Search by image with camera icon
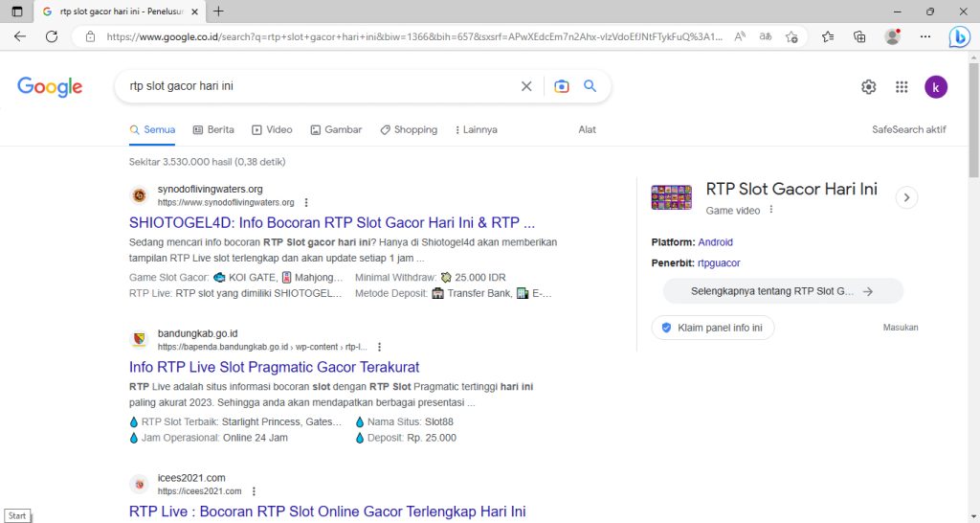 (x=561, y=86)
